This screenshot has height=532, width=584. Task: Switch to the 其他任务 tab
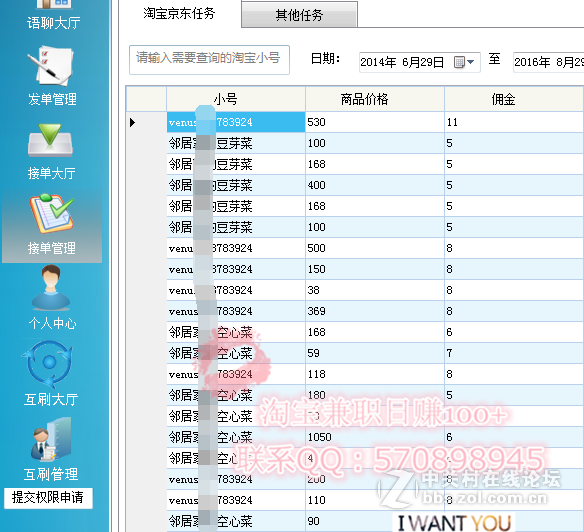tap(299, 15)
